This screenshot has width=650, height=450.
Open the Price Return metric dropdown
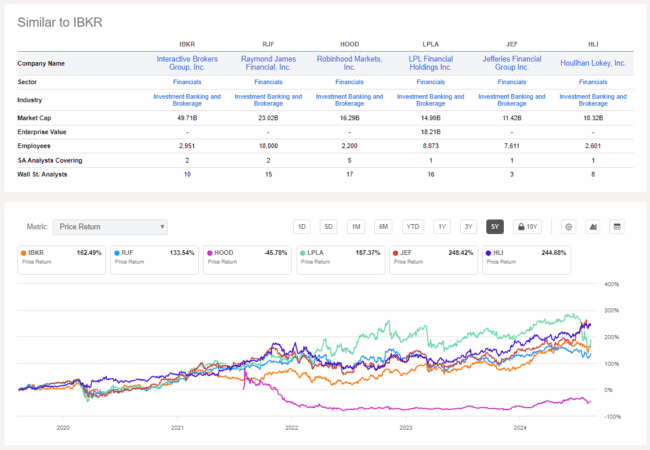click(x=110, y=227)
